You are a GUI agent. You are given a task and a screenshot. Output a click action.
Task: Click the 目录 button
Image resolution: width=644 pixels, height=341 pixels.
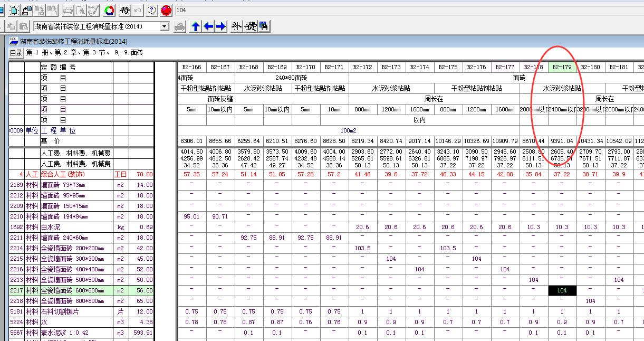(x=16, y=53)
